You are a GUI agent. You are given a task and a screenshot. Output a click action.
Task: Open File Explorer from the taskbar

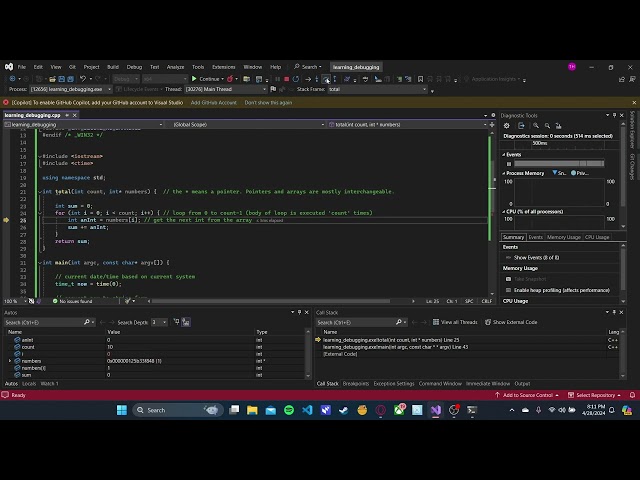252,410
